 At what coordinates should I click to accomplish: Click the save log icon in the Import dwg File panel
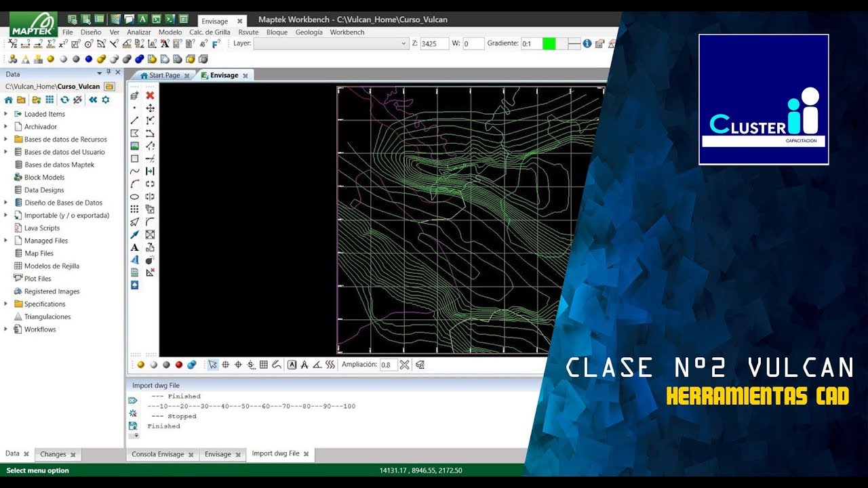(x=133, y=426)
